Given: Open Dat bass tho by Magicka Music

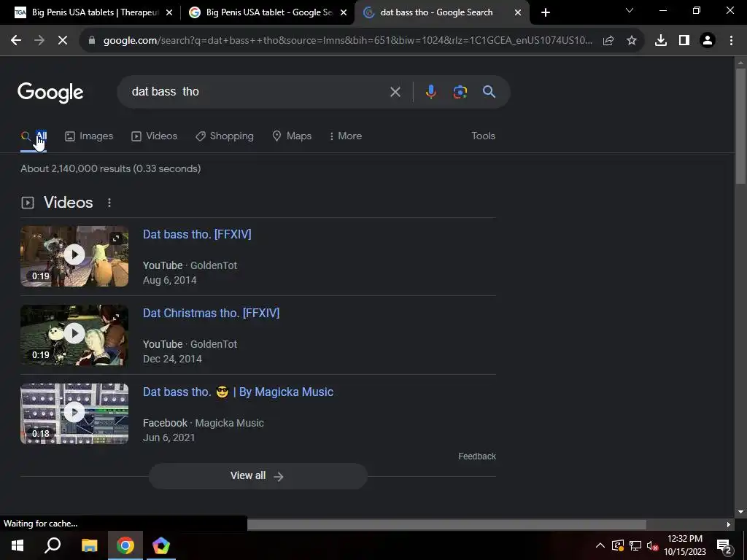Looking at the screenshot, I should (x=239, y=392).
